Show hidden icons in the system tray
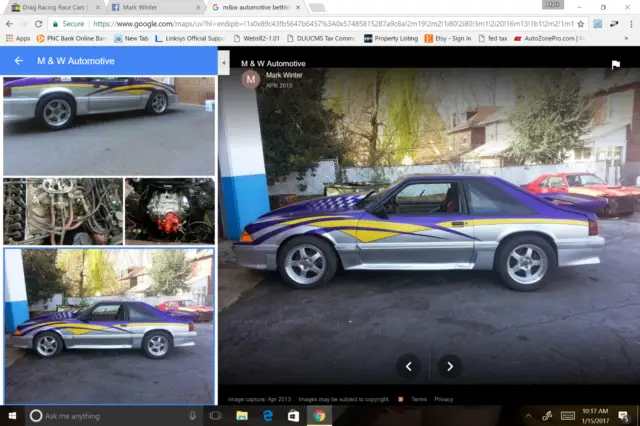The width and height of the screenshot is (640, 426). (x=529, y=415)
